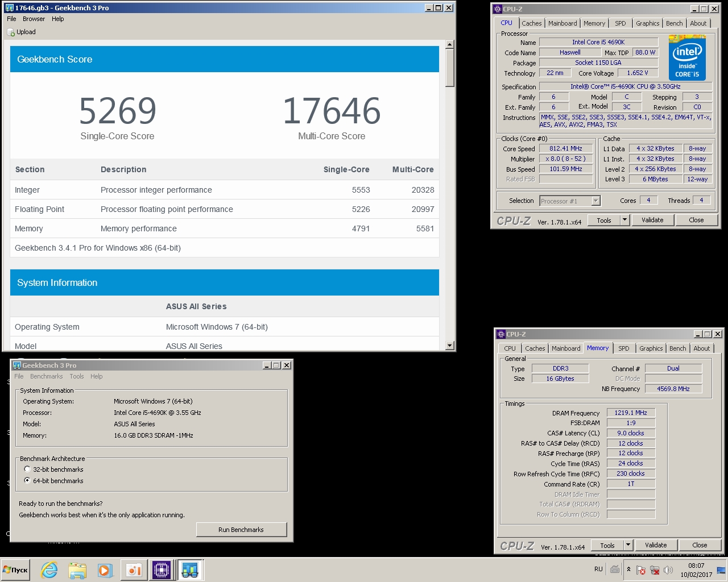Open Graphics tab in upper CPU-Z
The image size is (728, 582).
pos(648,23)
